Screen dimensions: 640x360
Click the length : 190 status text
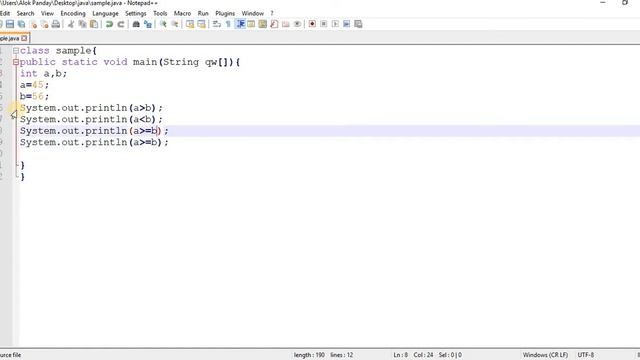(x=309, y=355)
